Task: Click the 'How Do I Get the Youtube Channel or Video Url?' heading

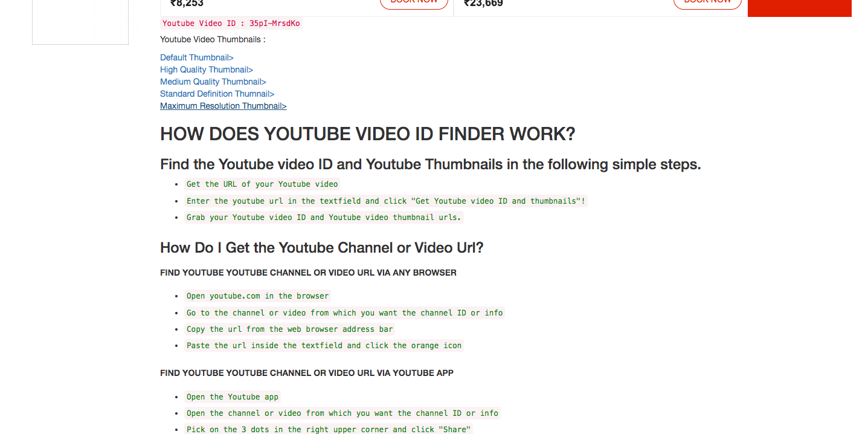Action: [322, 248]
